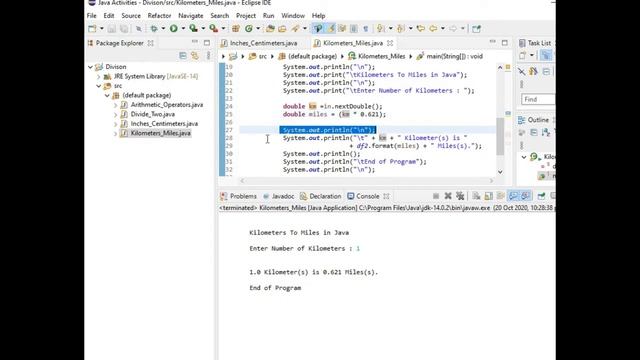Screen dimensions: 640x360
Task: Open dropdown arrow next to Run button
Action: click(183, 29)
